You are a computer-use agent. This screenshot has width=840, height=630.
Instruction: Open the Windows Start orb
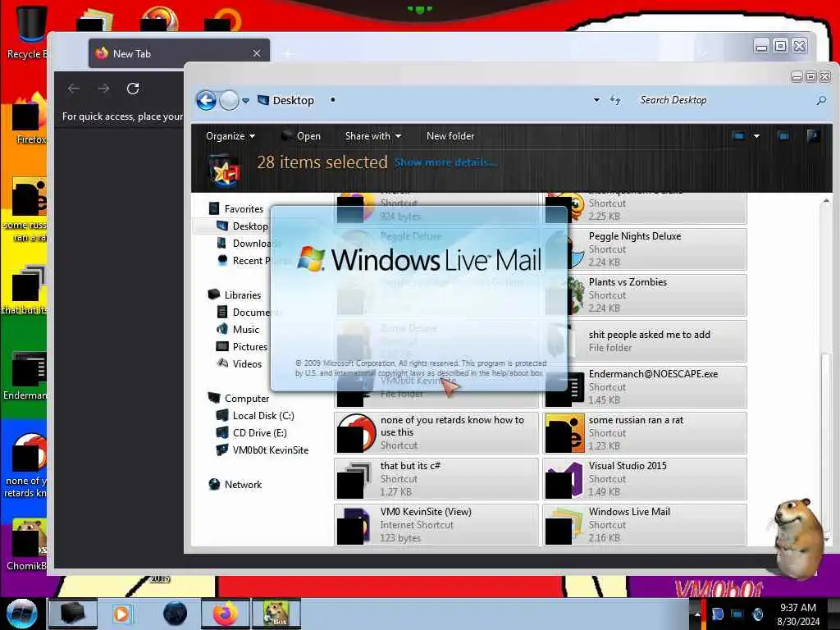coord(21,614)
